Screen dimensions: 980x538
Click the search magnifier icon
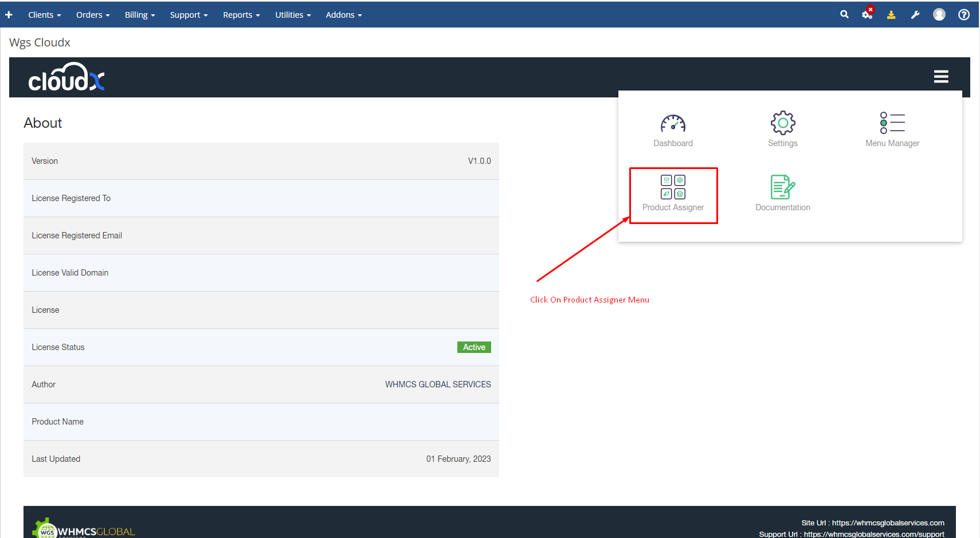844,15
